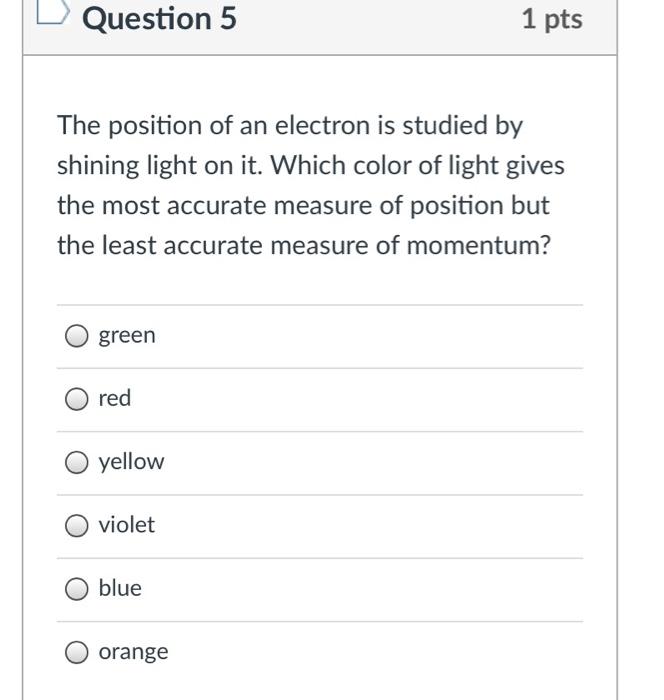The height and width of the screenshot is (700, 664).
Task: Click the gray header bar between title and points
Action: (380, 19)
